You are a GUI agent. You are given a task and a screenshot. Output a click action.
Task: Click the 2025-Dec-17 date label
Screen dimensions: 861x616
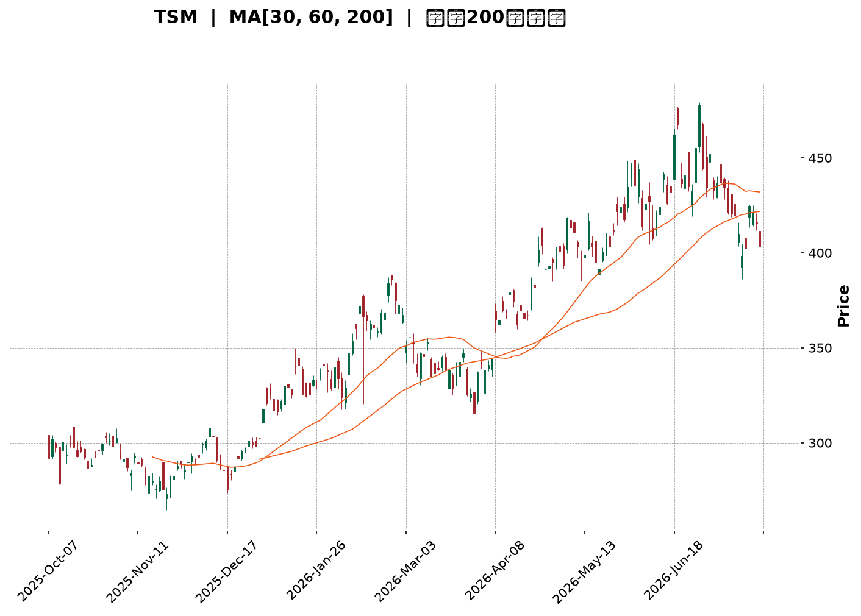[226, 571]
